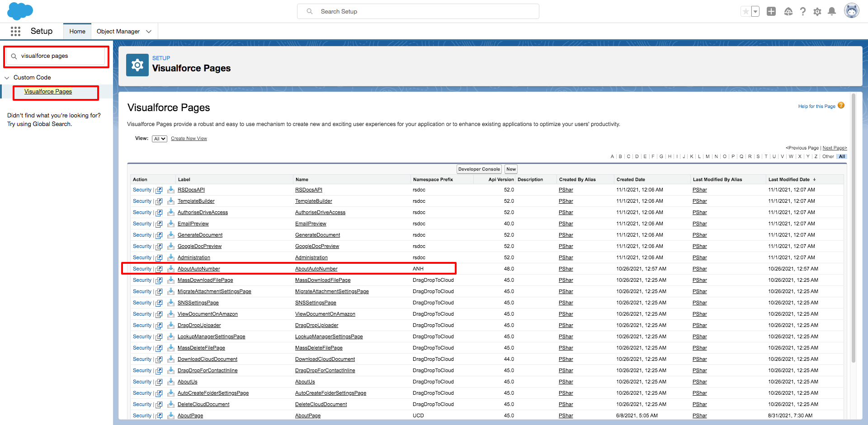Open the user profile avatar
Image resolution: width=868 pixels, height=425 pixels.
click(852, 11)
